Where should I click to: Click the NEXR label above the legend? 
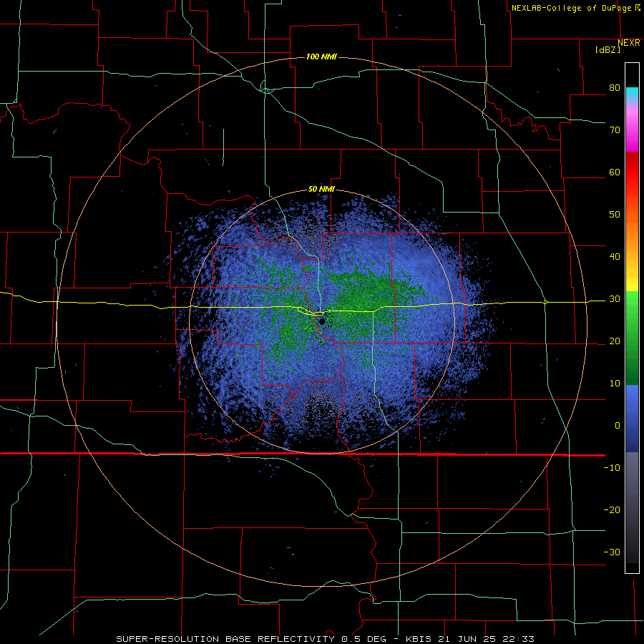point(629,43)
